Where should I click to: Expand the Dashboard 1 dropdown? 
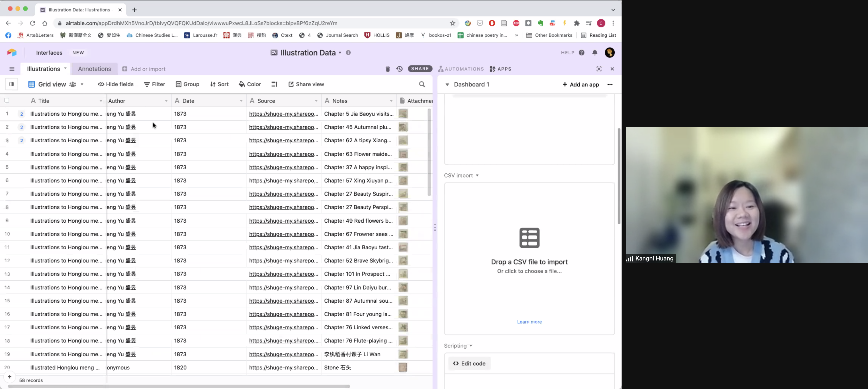click(x=448, y=84)
